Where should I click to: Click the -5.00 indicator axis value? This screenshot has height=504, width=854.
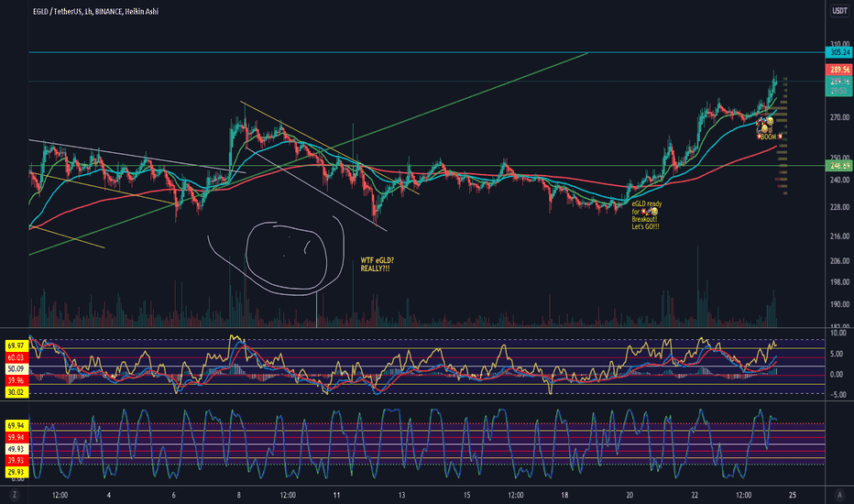(x=838, y=394)
